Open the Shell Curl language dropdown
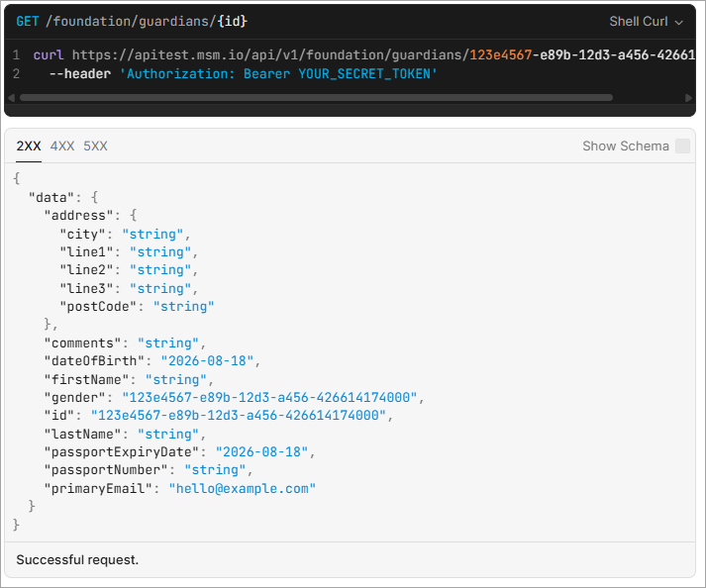This screenshot has width=706, height=588. coord(646,22)
